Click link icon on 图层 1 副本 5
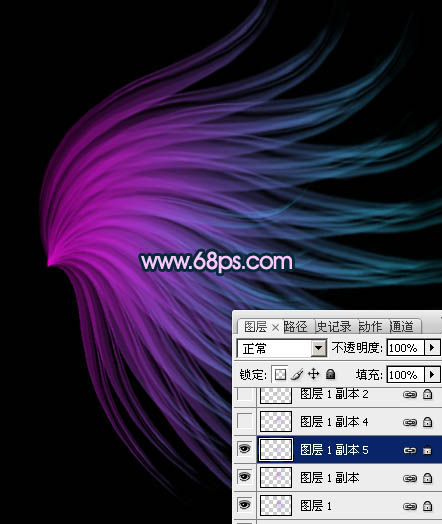The width and height of the screenshot is (442, 524). tap(410, 450)
